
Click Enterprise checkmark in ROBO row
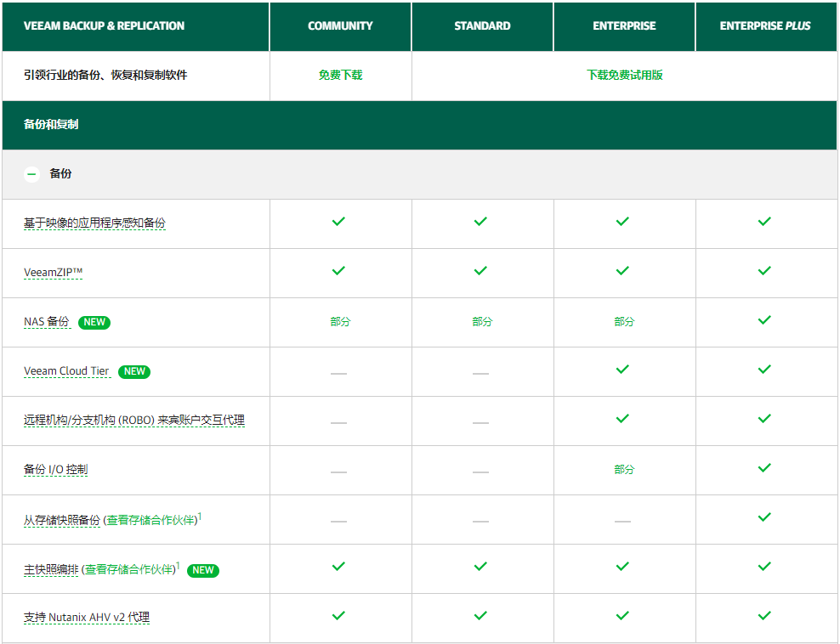coord(622,418)
